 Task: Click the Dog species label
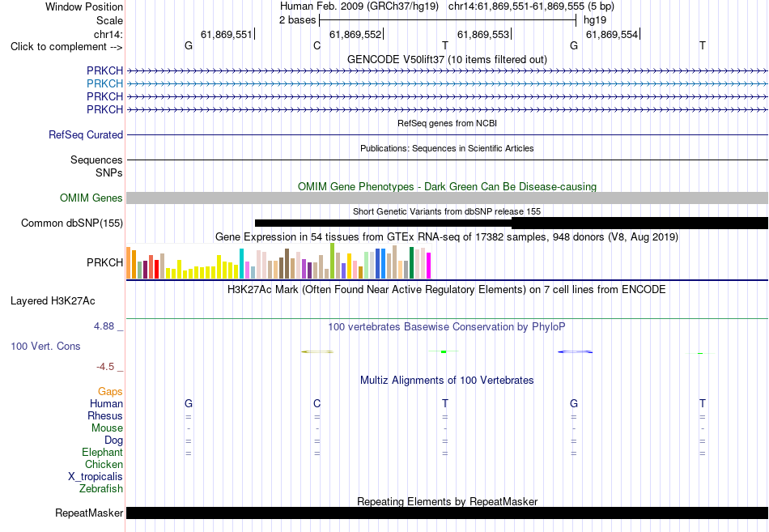tap(113, 440)
